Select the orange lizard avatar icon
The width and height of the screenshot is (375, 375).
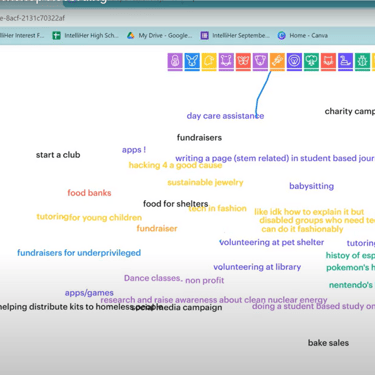click(277, 62)
